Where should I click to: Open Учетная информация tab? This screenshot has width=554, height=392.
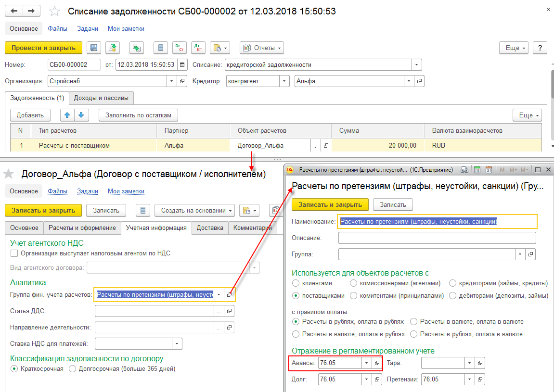coord(156,228)
